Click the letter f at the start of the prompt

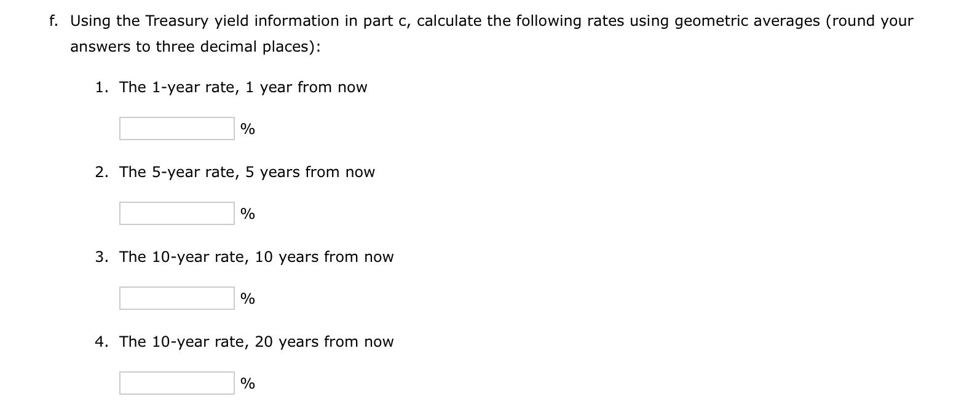tap(52, 20)
